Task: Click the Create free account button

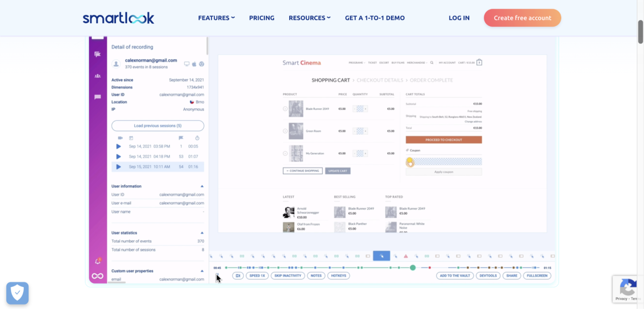Action: 522,18
